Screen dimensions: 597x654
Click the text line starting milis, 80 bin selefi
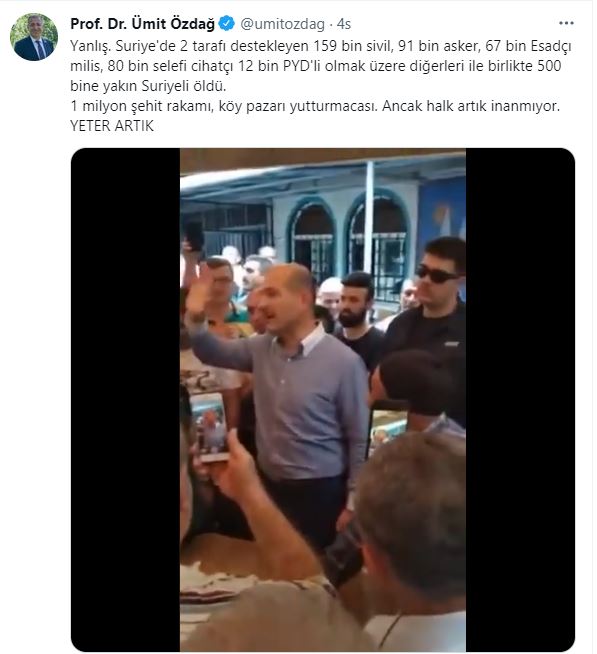click(x=315, y=65)
